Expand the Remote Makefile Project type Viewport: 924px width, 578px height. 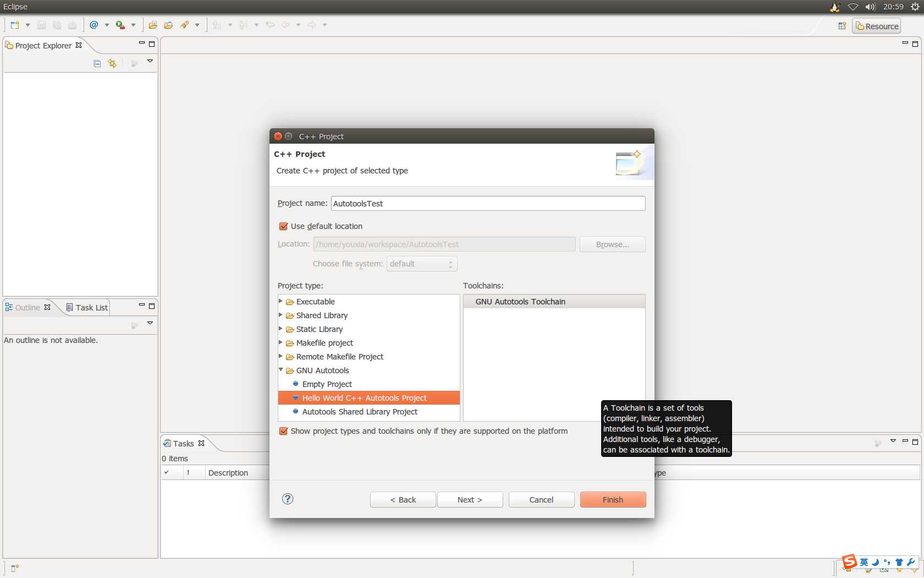(281, 356)
